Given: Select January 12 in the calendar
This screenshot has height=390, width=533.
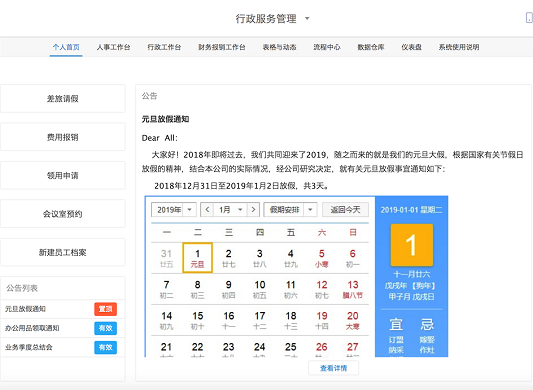Looking at the screenshot, I should 322,289.
